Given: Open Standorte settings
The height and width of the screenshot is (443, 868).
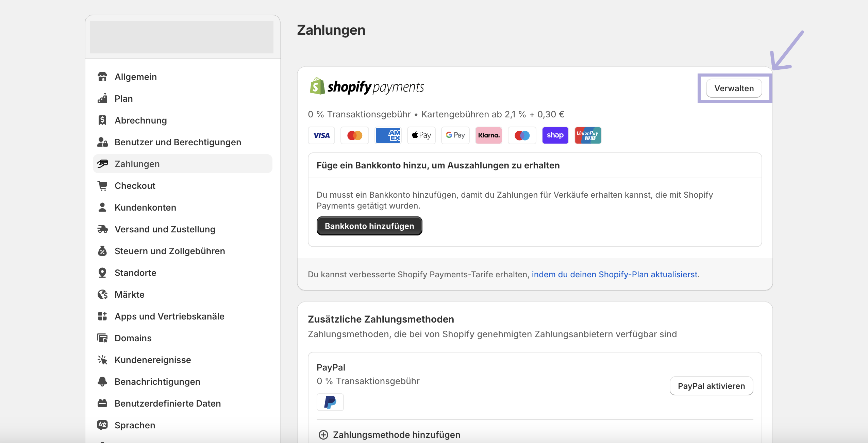Looking at the screenshot, I should [x=182, y=273].
